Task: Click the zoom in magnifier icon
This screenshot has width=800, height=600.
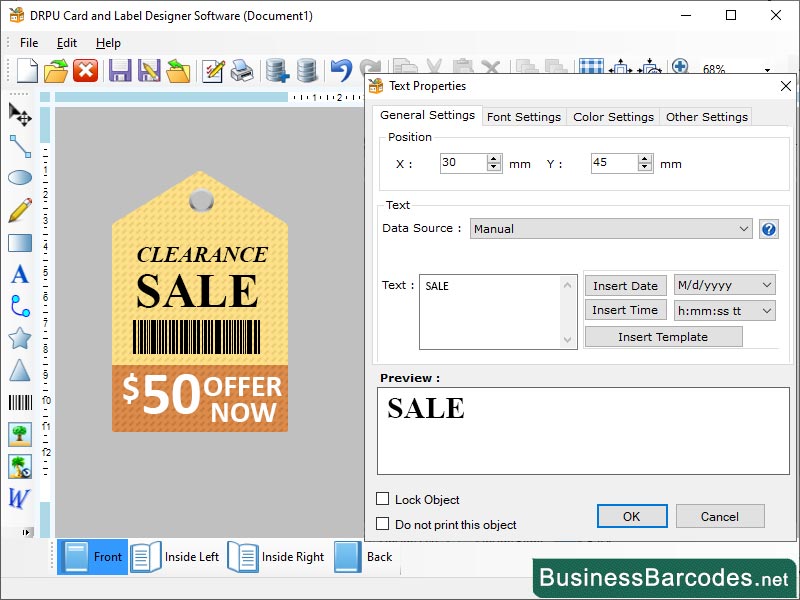Action: pyautogui.click(x=680, y=66)
